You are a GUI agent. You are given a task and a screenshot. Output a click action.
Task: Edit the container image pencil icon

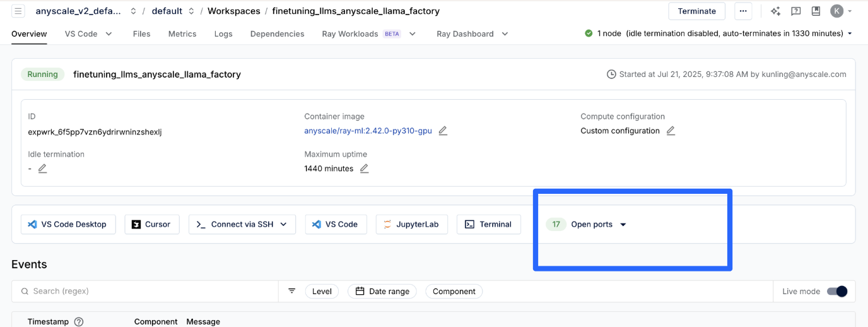[x=443, y=131]
